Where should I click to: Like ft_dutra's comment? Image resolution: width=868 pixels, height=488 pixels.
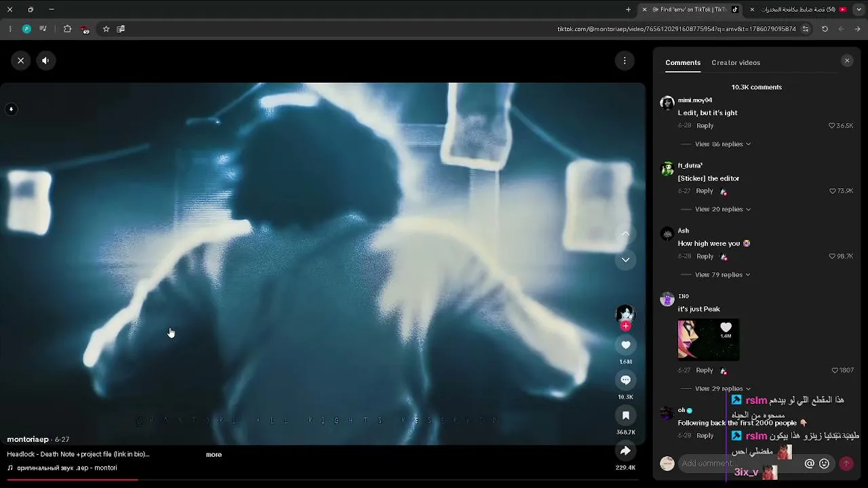[x=833, y=191]
